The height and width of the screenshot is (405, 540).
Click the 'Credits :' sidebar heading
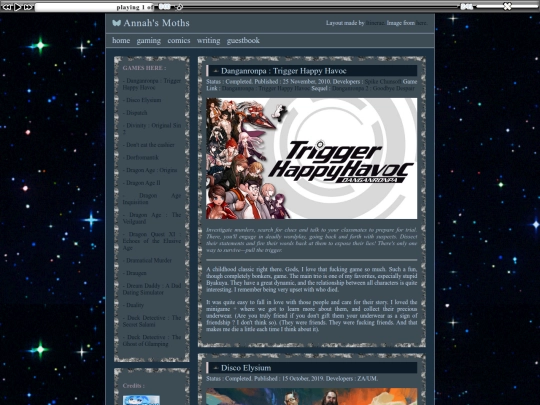[x=134, y=386]
